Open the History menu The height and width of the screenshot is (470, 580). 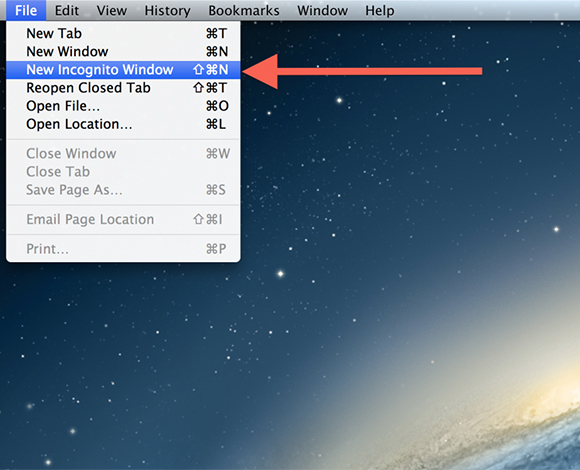point(167,10)
